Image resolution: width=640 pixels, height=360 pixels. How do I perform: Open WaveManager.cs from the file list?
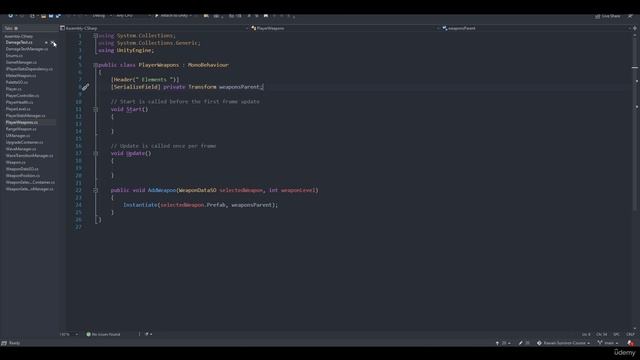pos(21,149)
